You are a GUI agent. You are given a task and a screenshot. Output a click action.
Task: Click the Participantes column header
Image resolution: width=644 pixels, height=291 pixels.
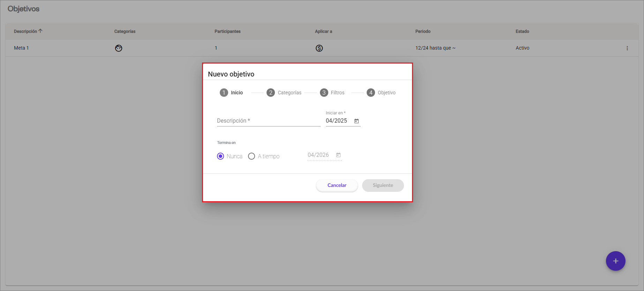[x=227, y=31]
